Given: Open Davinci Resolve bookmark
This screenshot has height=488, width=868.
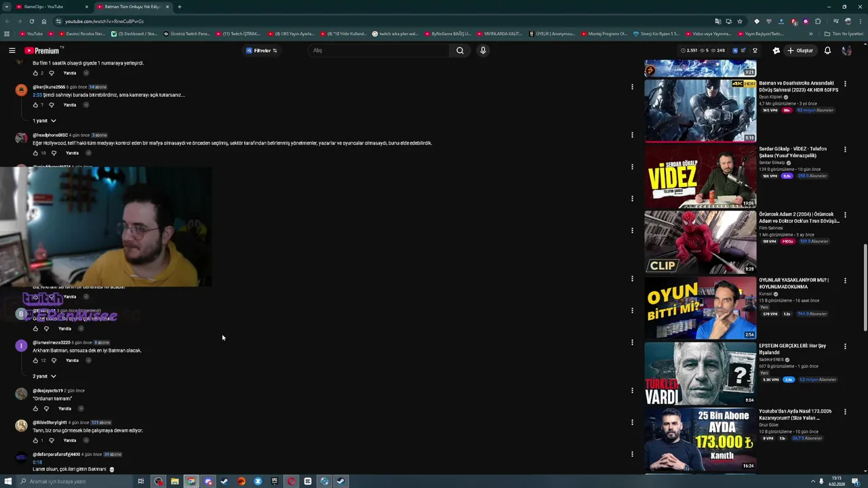Looking at the screenshot, I should 81,34.
